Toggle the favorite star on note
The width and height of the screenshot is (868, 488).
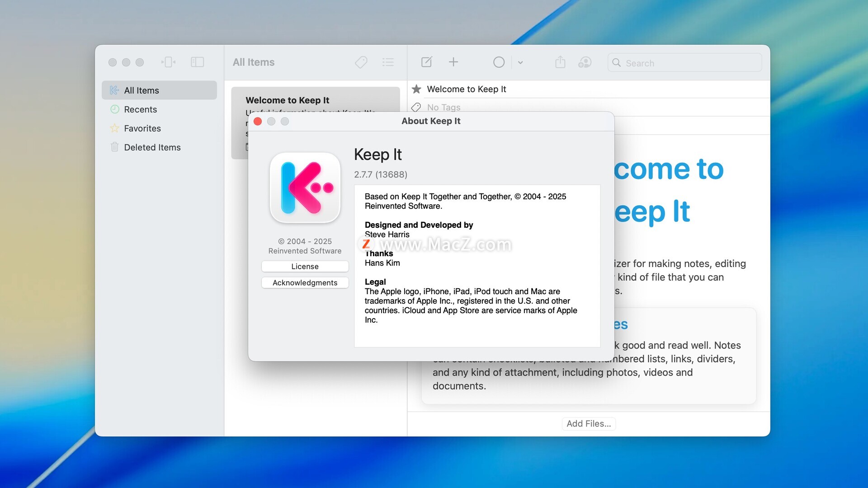(x=416, y=89)
